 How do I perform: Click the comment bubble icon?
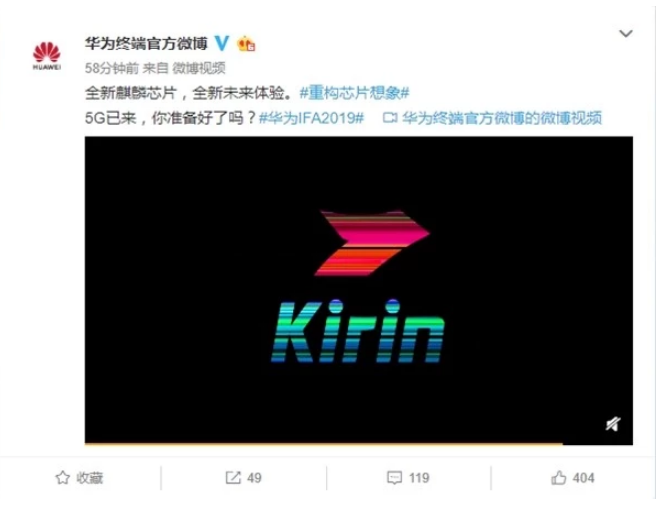pyautogui.click(x=394, y=478)
